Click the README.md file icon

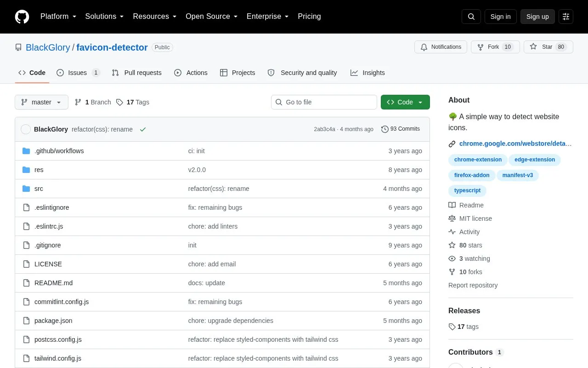tap(26, 283)
